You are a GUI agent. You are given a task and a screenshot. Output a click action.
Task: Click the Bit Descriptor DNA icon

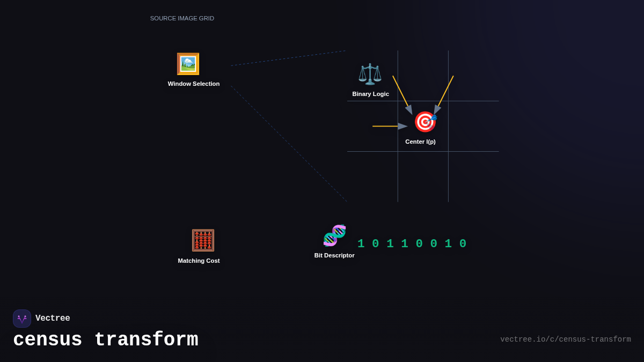tap(334, 235)
